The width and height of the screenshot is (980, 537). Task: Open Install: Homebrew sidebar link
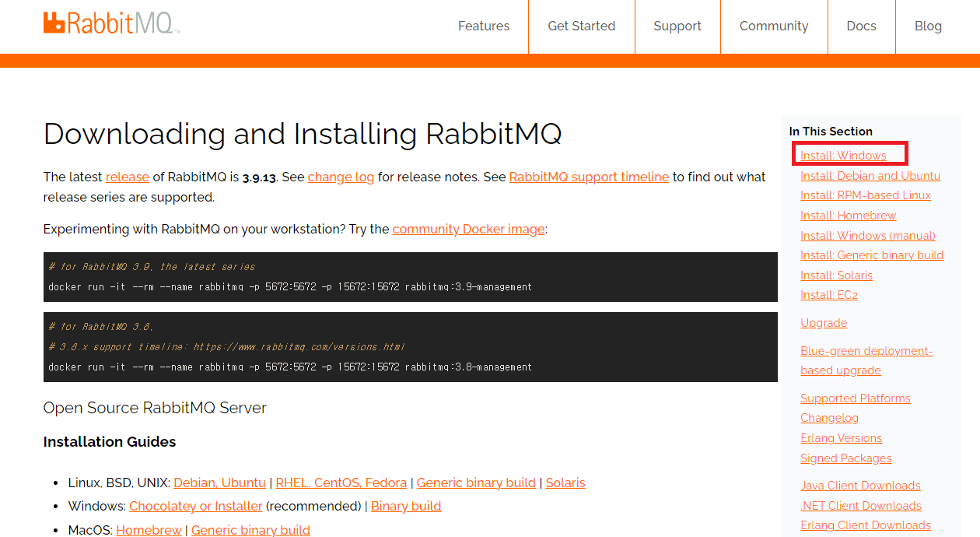tap(849, 216)
